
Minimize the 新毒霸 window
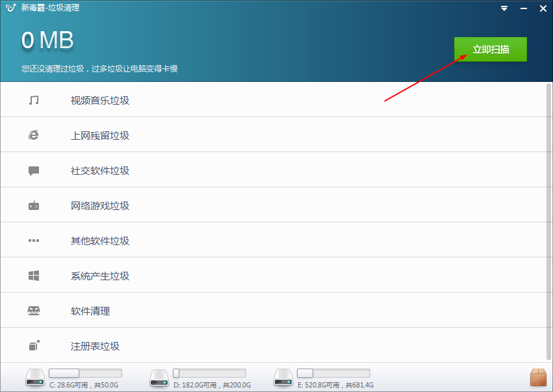pos(524,8)
